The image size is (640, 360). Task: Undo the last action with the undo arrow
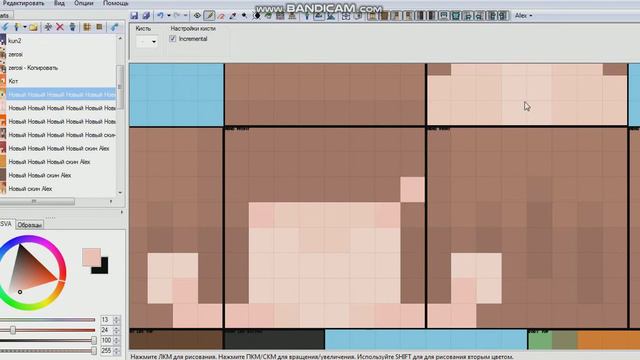click(160, 16)
